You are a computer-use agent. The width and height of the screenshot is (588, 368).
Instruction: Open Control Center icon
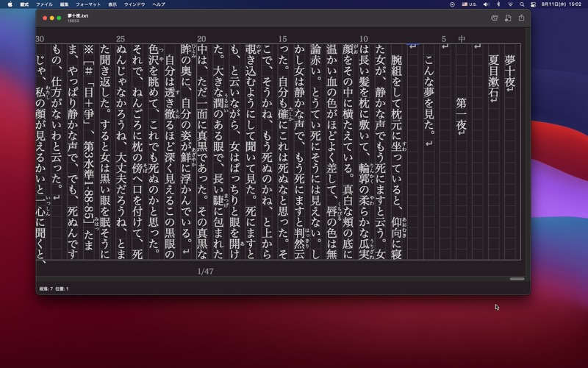click(x=533, y=4)
